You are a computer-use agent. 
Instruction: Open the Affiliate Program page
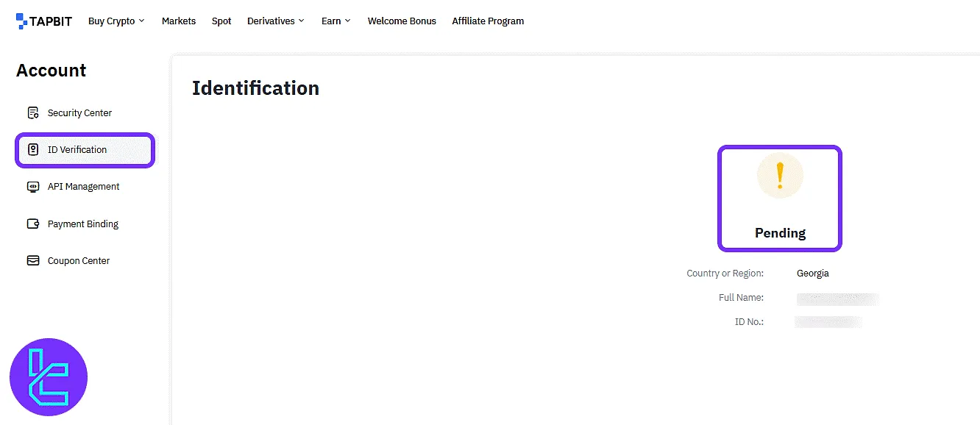[x=488, y=21]
